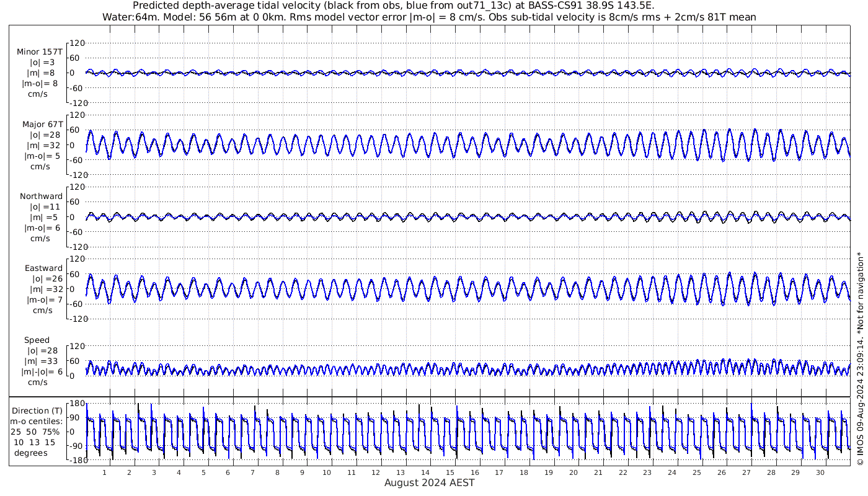The image size is (868, 496).
Task: Click the day '5' tick label
Action: [x=203, y=472]
